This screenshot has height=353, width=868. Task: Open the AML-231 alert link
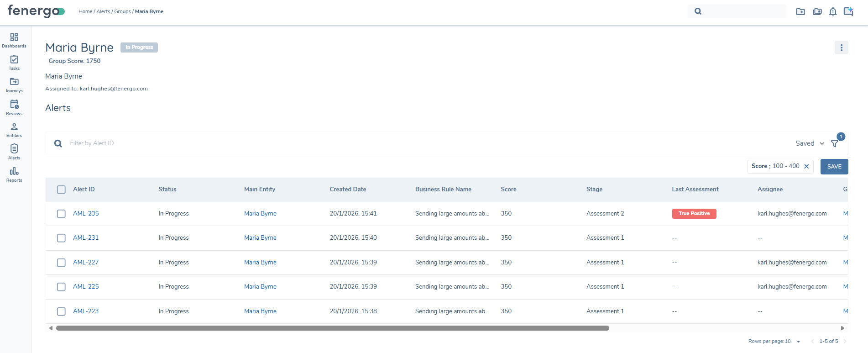coord(86,238)
